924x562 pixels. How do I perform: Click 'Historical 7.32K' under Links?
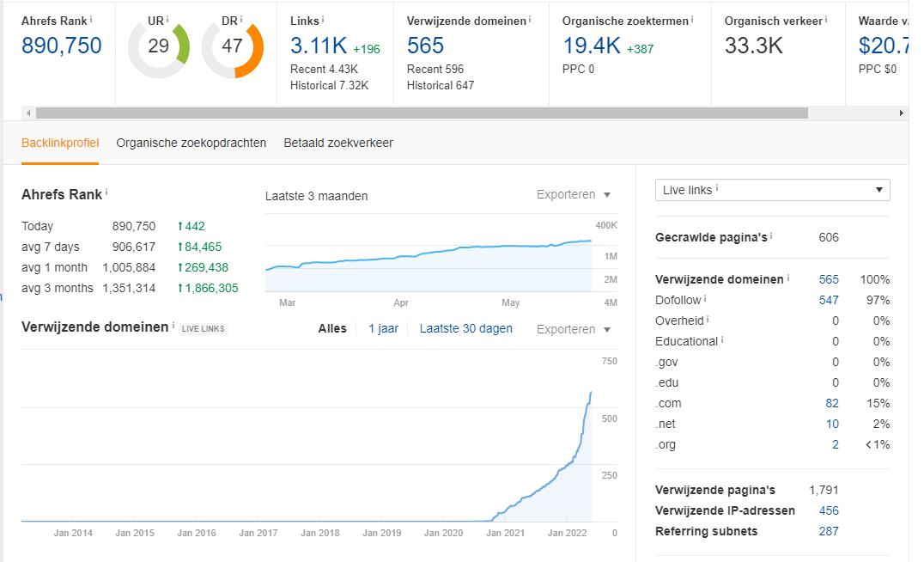330,86
